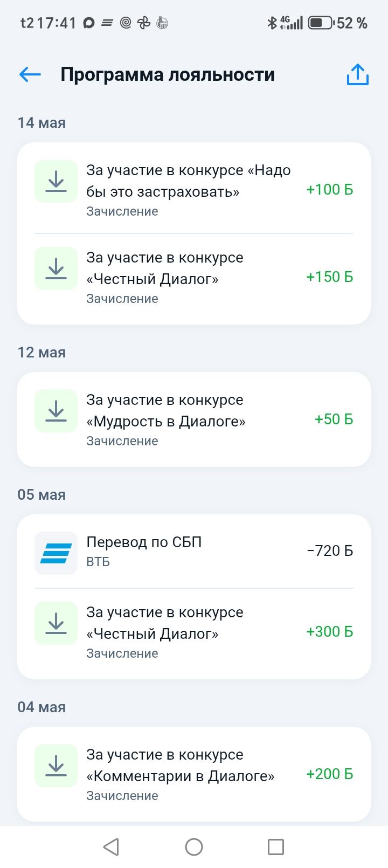Image resolution: width=388 pixels, height=868 pixels.
Task: Tap the «Программа лояльности» title
Action: tap(168, 74)
